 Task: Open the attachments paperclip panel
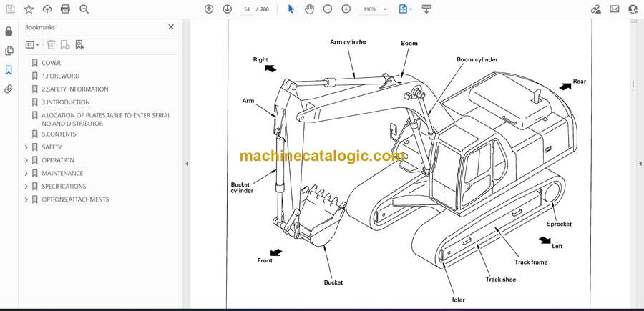9,89
